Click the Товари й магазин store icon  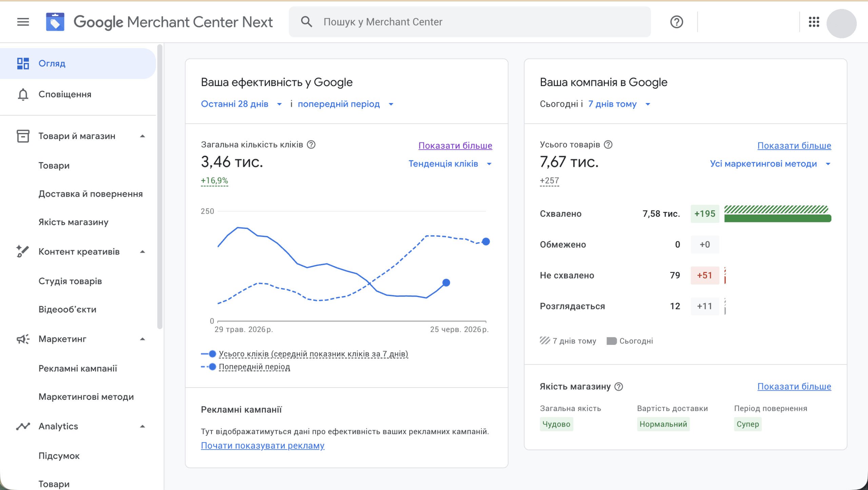(x=23, y=136)
